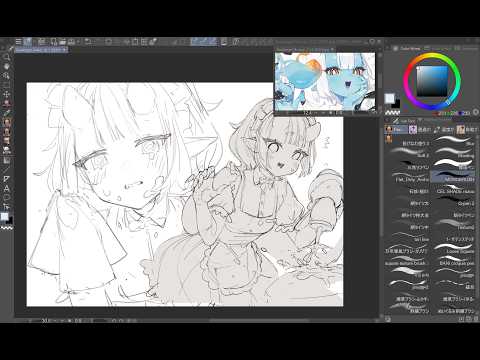Select the Frame border tool in left toolbar
Image resolution: width=480 pixels, height=360 pixels.
6,179
